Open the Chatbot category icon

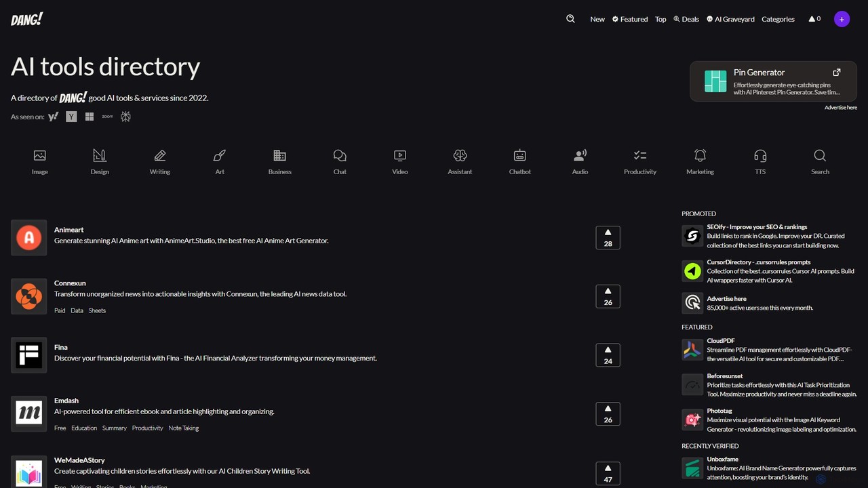pyautogui.click(x=520, y=155)
